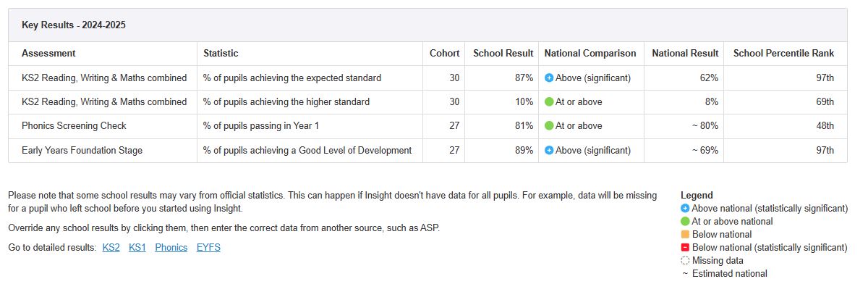Click the National Comparison column header
The width and height of the screenshot is (868, 292).
tap(590, 54)
